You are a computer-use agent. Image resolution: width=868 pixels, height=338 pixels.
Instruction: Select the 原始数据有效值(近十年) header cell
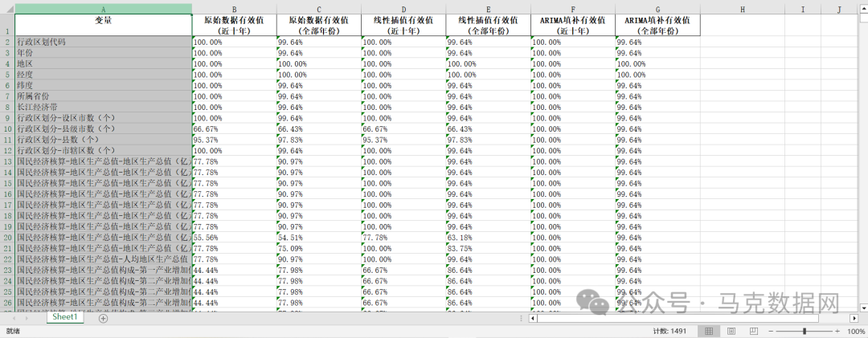tap(234, 25)
